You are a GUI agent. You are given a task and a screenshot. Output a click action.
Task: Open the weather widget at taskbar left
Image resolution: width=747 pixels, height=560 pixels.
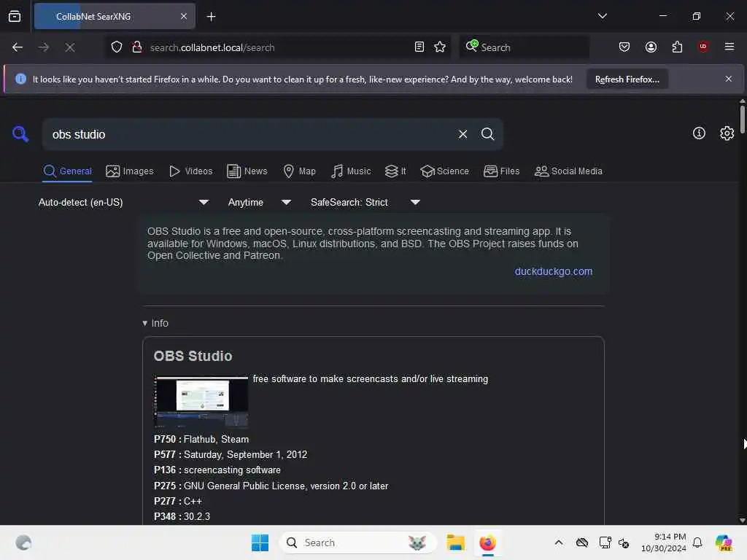23,542
